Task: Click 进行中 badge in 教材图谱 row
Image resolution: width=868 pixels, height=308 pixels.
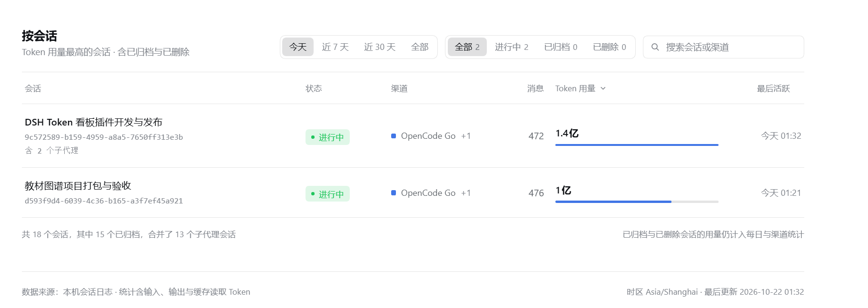Action: click(x=327, y=194)
